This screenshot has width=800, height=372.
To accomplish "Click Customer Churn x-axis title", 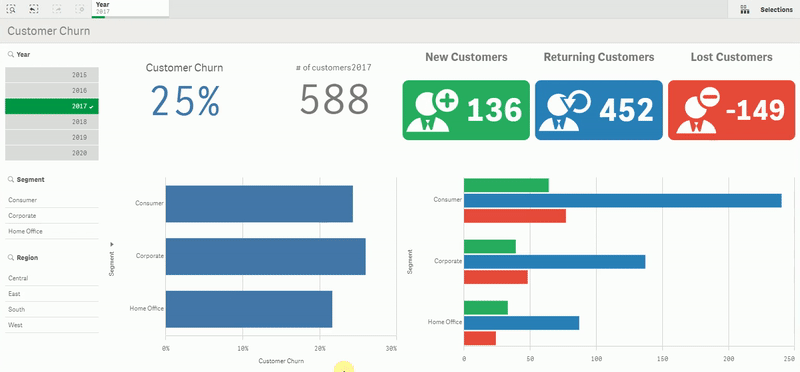I will click(281, 361).
